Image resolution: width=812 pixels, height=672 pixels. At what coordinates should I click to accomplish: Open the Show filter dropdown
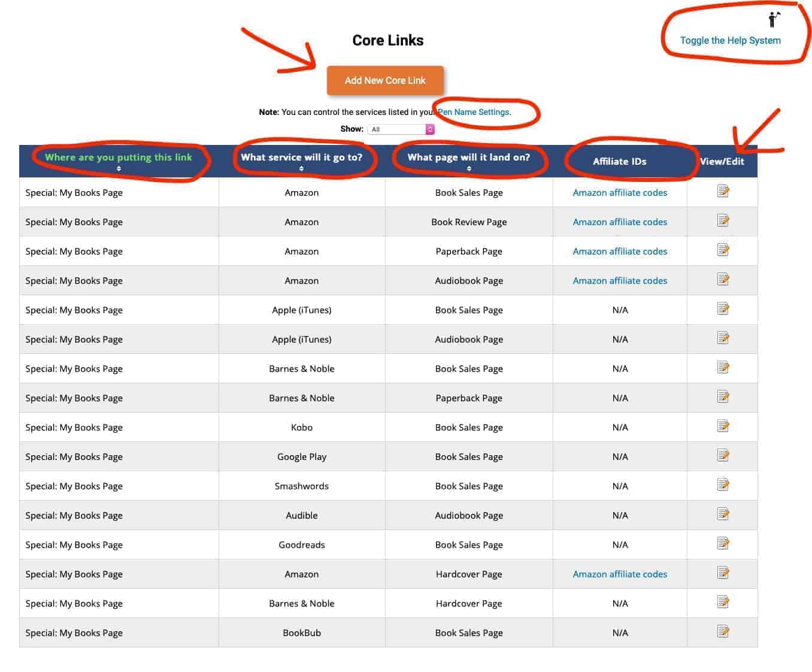pyautogui.click(x=401, y=129)
